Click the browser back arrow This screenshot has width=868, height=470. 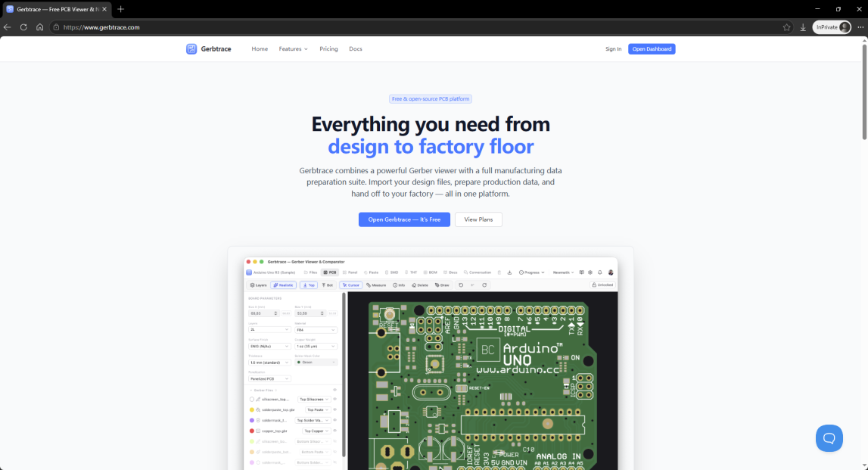pos(8,27)
